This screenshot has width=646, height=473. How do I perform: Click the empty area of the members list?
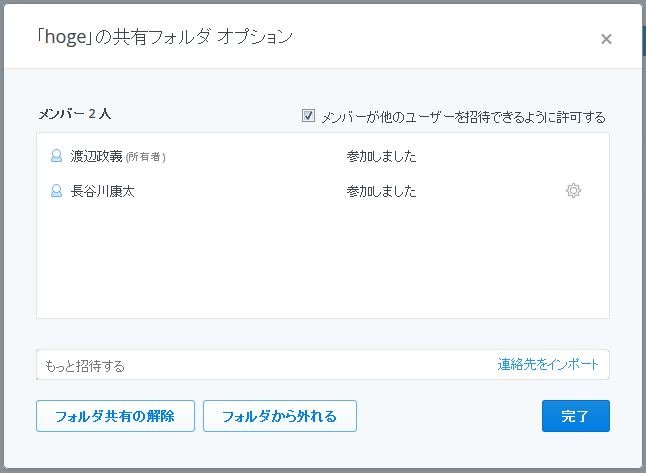(x=323, y=260)
